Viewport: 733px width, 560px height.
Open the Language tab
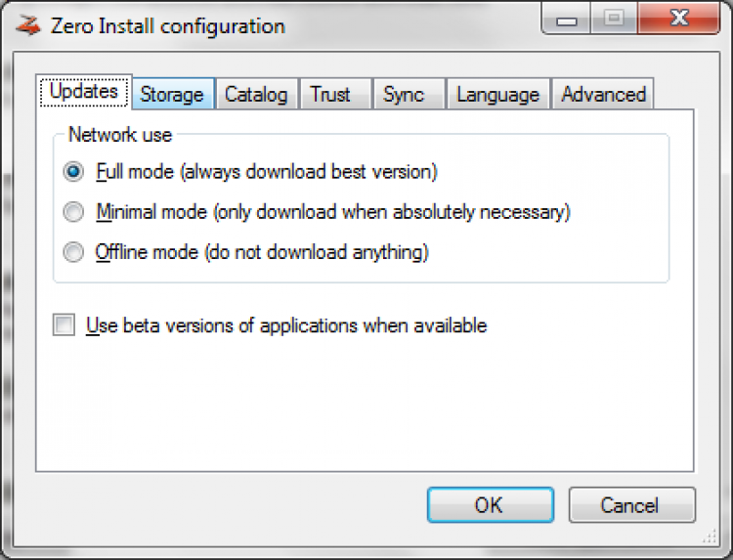pyautogui.click(x=497, y=94)
